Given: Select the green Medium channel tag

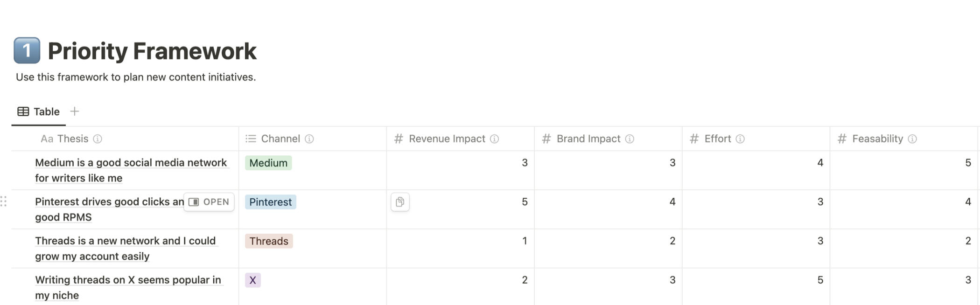Looking at the screenshot, I should click(268, 163).
